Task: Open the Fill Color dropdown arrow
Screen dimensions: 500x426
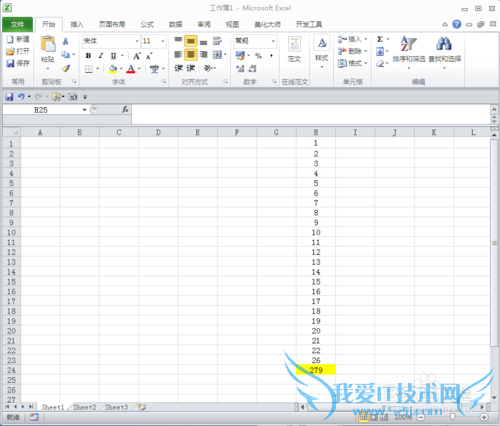Action: coord(121,69)
